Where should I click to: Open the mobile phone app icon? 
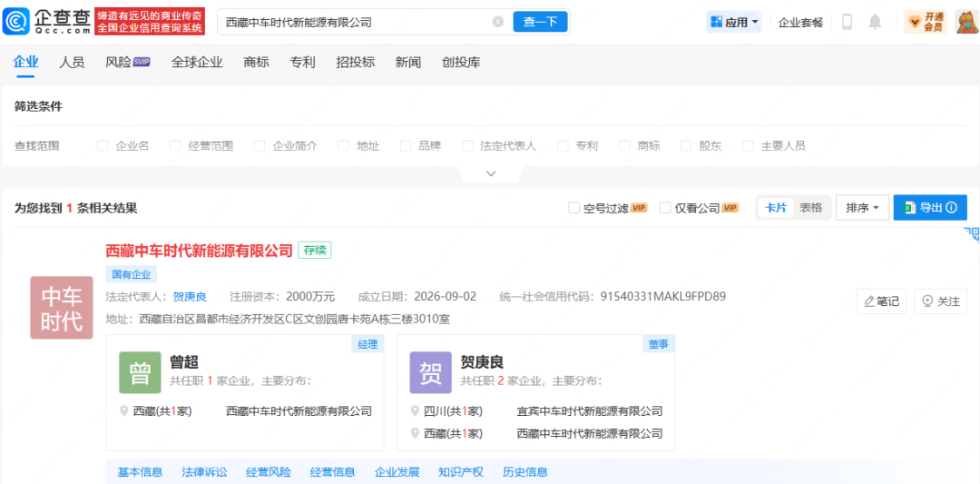[x=847, y=22]
